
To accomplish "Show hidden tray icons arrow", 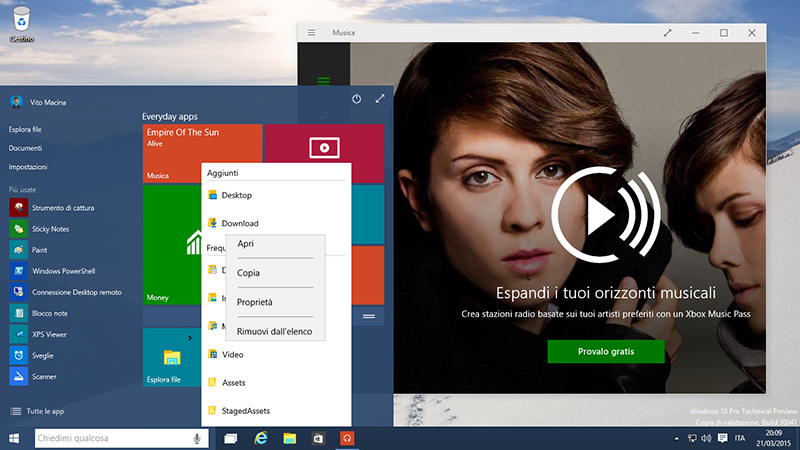I will [677, 438].
